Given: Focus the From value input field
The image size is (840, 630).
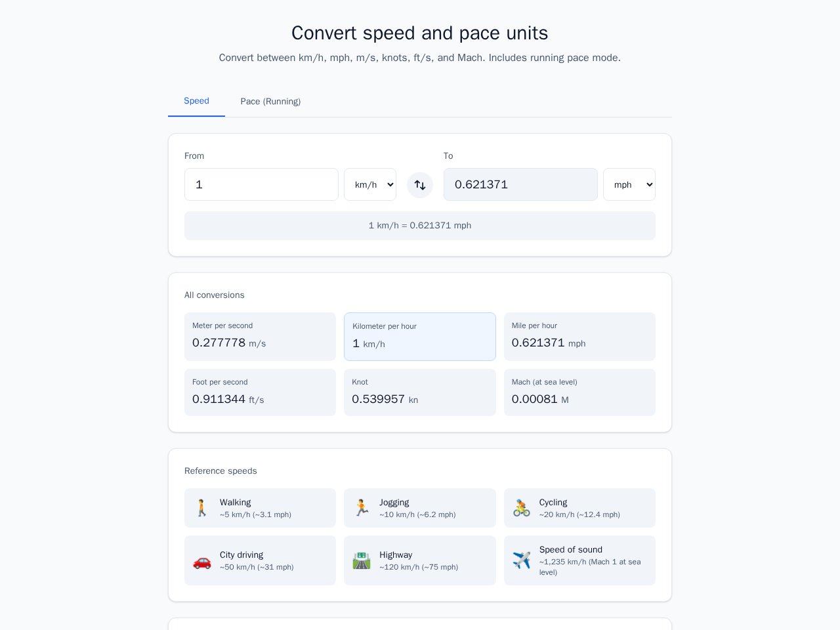Looking at the screenshot, I should pyautogui.click(x=261, y=184).
